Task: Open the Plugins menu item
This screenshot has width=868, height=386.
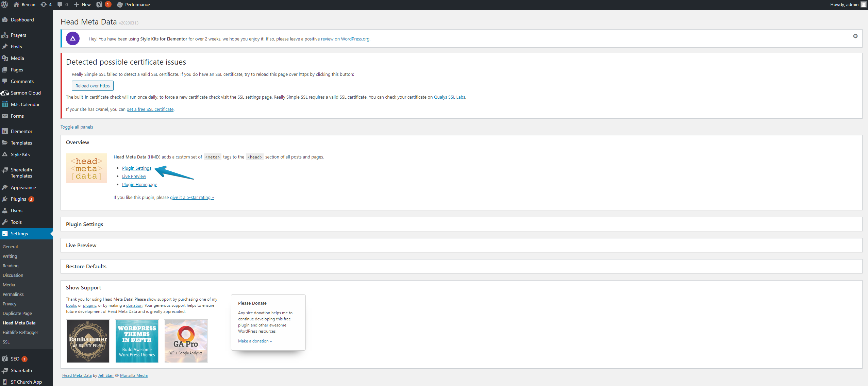Action: [x=18, y=199]
